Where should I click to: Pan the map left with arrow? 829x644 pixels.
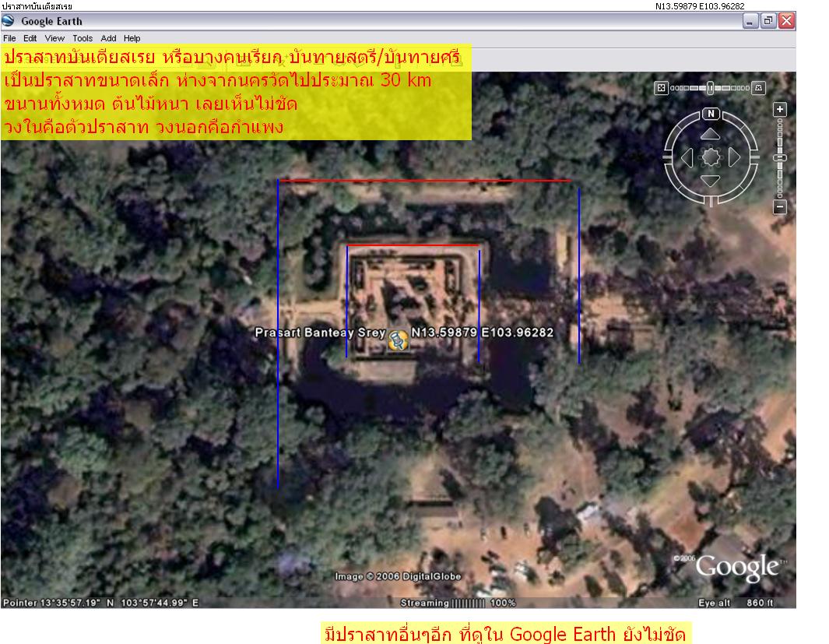[687, 157]
